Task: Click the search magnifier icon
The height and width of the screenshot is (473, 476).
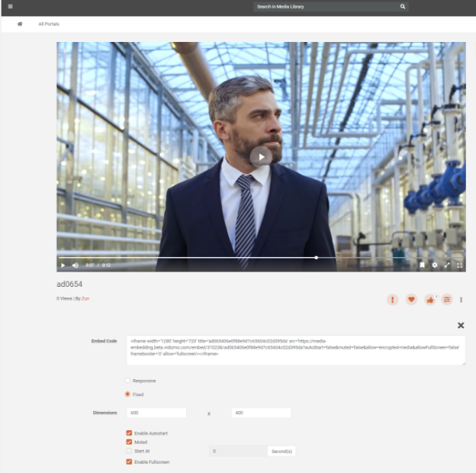Action: 403,6
